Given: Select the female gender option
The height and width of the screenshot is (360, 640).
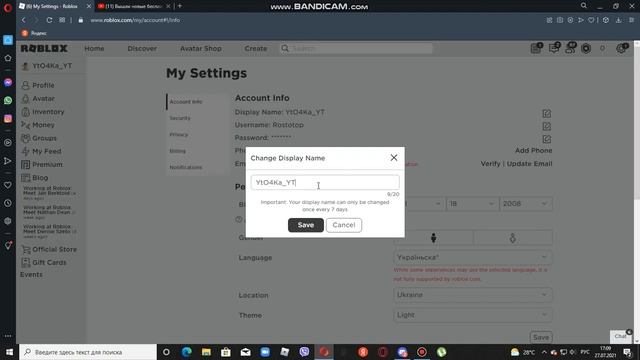Looking at the screenshot, I should 513,238.
